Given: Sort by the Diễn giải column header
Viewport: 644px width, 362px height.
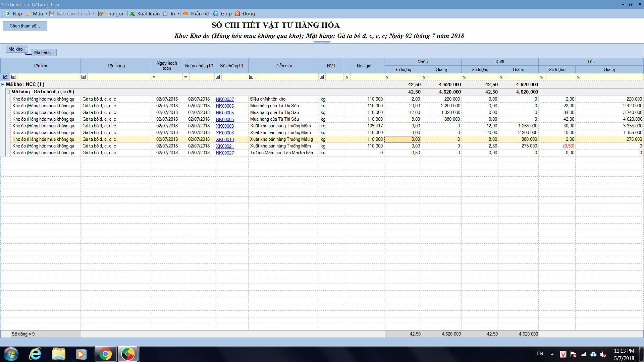Looking at the screenshot, I should (x=283, y=66).
